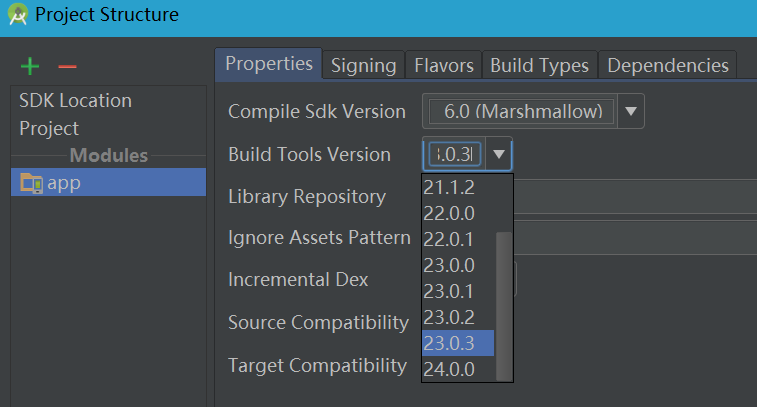Click the Android Studio icon in title bar
The width and height of the screenshot is (757, 407).
(17, 15)
